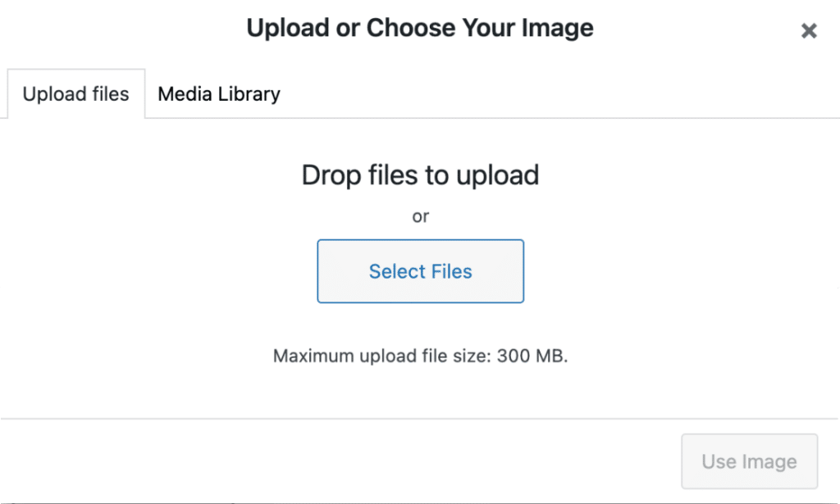Click the dialog title "Upload or Choose Your Image"
The image size is (840, 504).
(420, 29)
